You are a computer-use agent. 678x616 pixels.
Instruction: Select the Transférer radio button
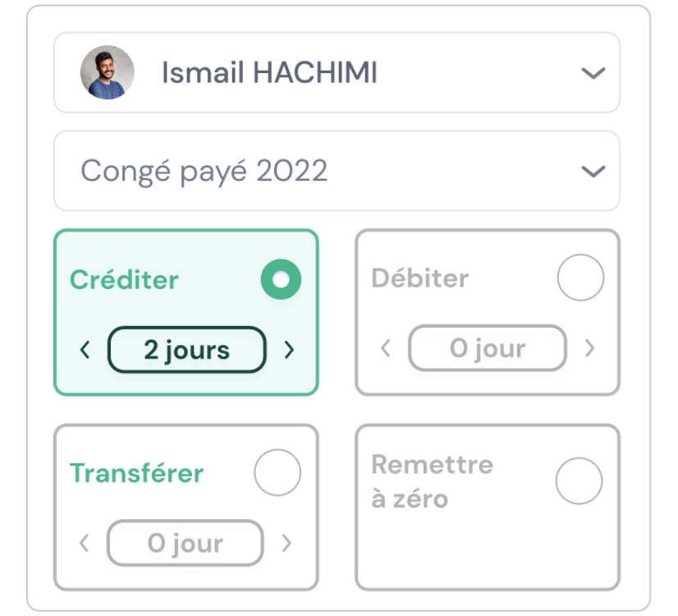(277, 472)
